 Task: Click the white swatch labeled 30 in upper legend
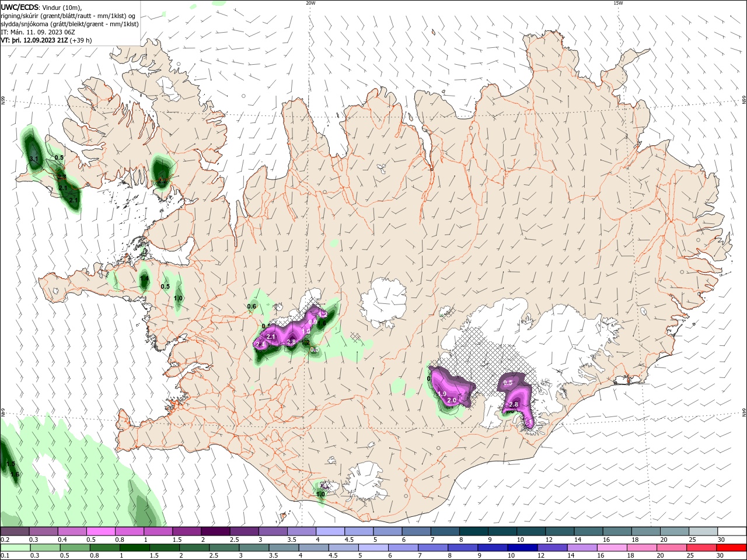click(732, 531)
